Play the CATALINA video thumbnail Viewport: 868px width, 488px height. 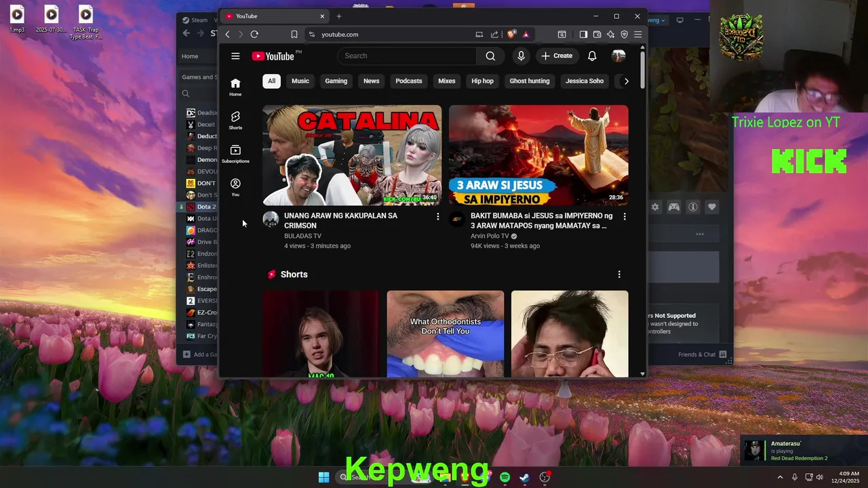coord(352,155)
